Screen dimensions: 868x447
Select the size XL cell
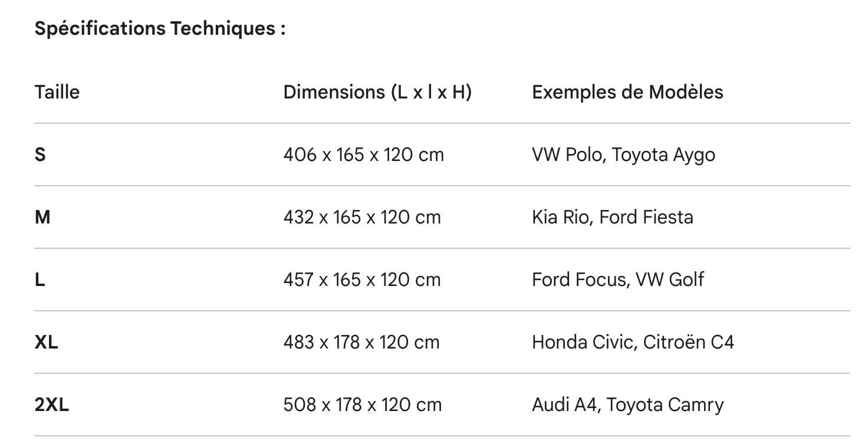[47, 343]
